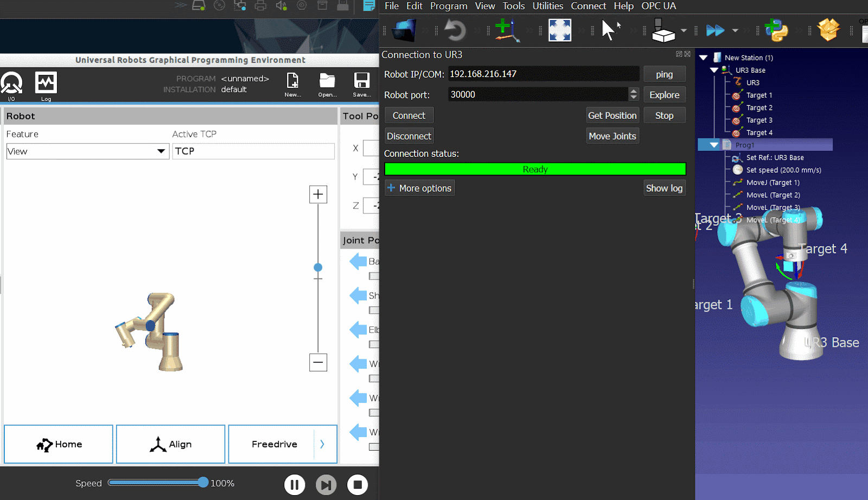The width and height of the screenshot is (868, 500).
Task: Select the mouse pointer selection tool
Action: point(610,30)
